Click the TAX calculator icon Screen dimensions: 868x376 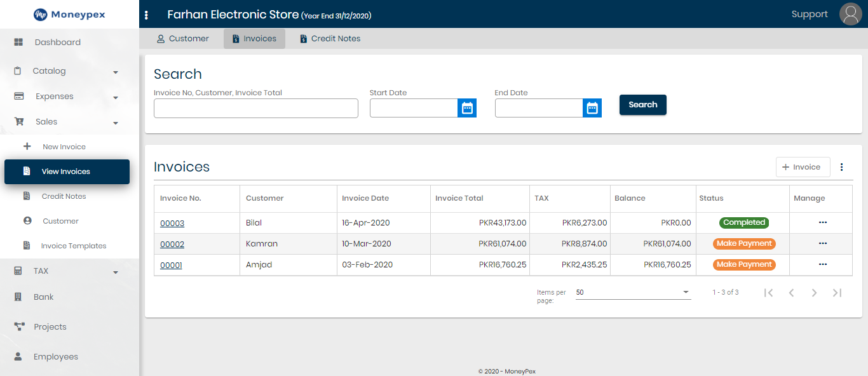18,271
